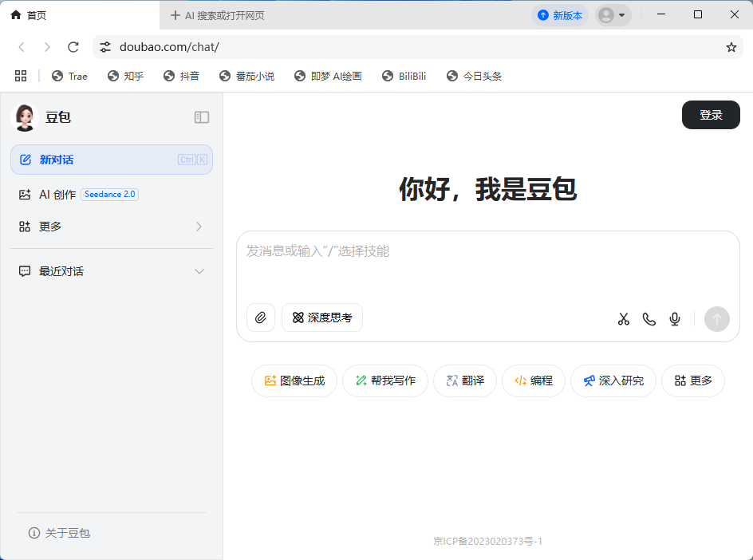Maximize the browser window

(x=698, y=14)
